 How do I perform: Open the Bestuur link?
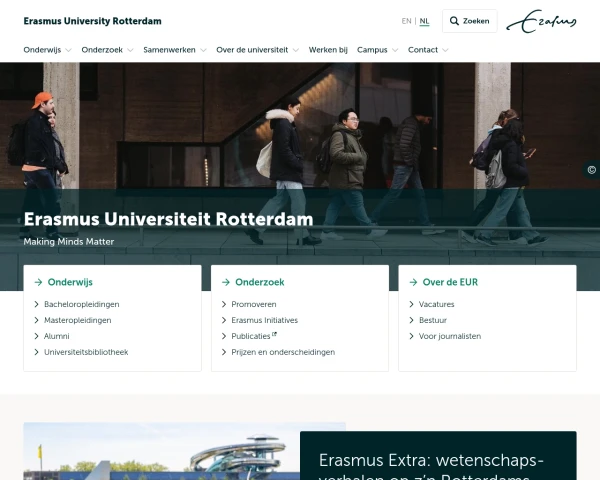pos(433,320)
